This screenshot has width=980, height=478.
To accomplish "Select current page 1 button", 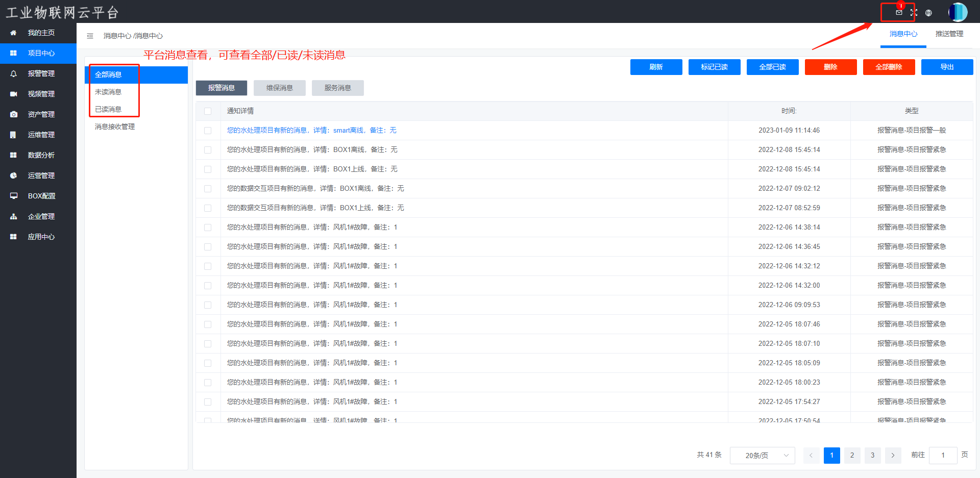I will click(831, 455).
